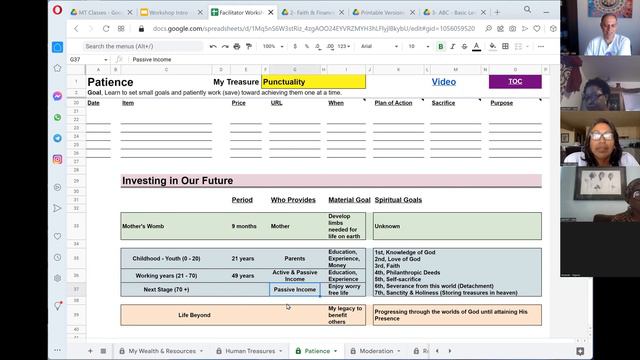Select the yellow Punctuality cell
This screenshot has width=640, height=360.
(313, 82)
